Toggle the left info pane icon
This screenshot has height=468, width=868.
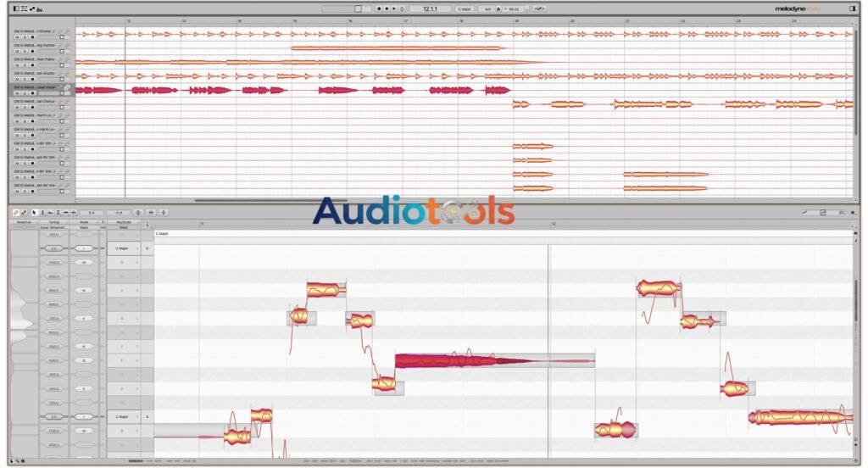click(15, 8)
